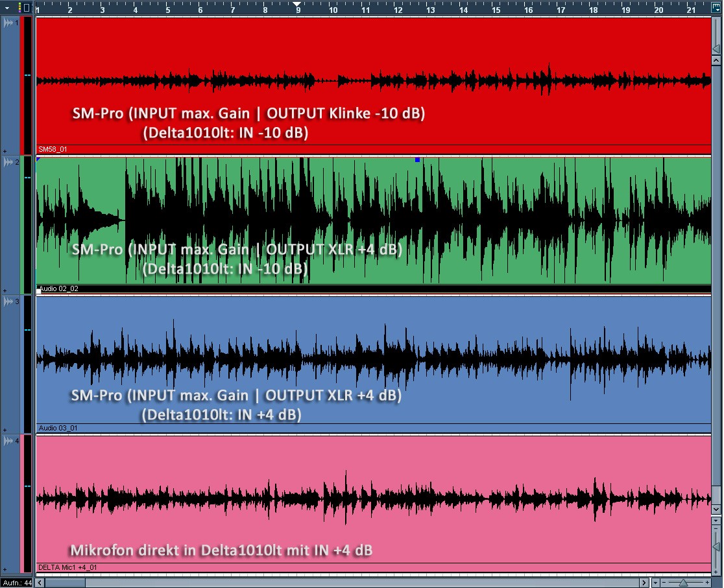Click the horizontal scrollbar thumb
Viewport: 724px width, 588px height.
pos(66,583)
